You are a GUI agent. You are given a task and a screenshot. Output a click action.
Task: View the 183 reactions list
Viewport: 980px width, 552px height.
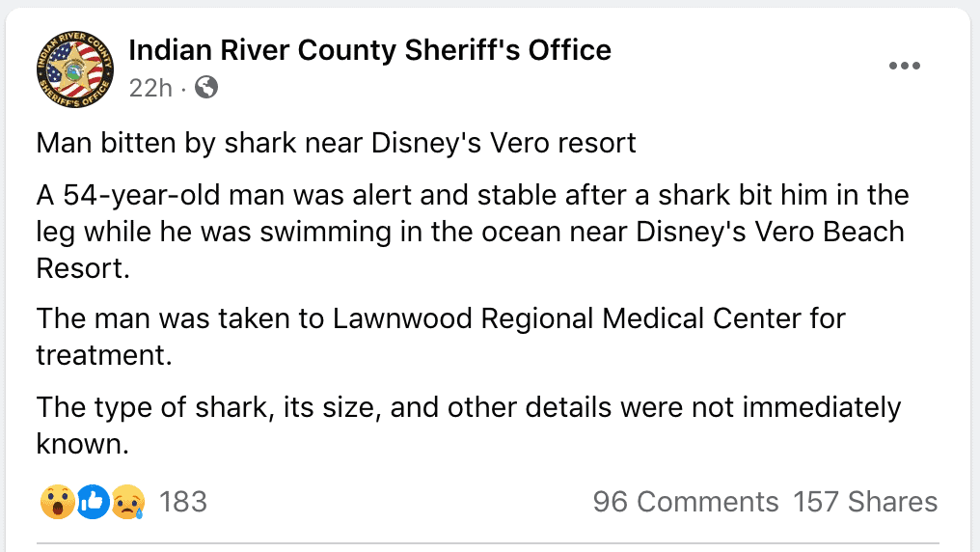coord(182,502)
